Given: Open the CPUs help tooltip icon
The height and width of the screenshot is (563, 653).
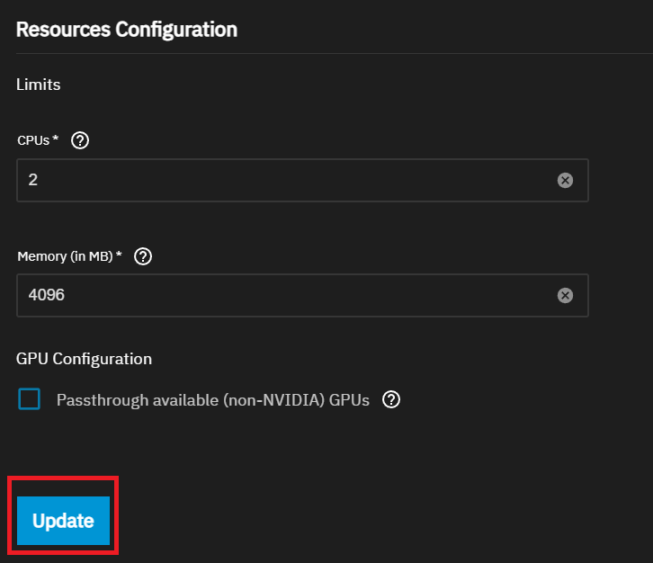Looking at the screenshot, I should (x=81, y=141).
